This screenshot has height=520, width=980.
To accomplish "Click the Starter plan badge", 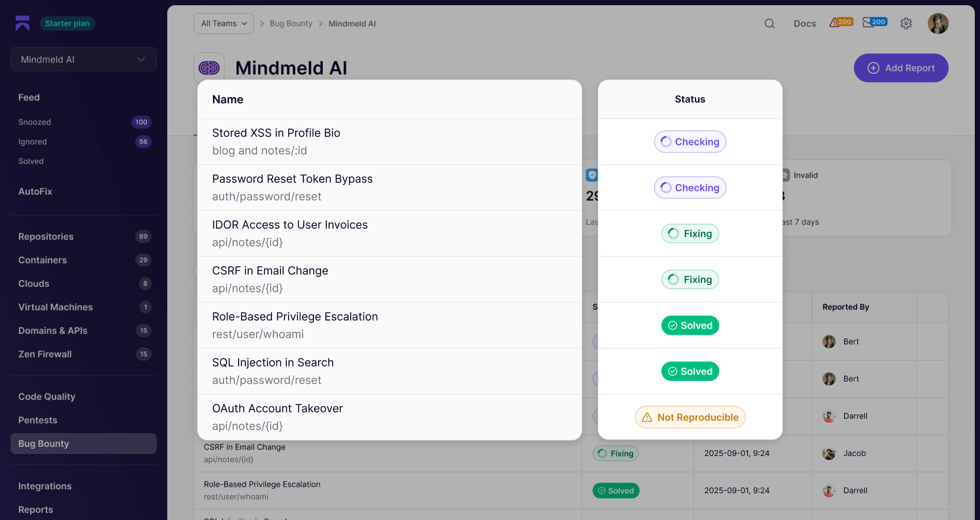I will [67, 24].
